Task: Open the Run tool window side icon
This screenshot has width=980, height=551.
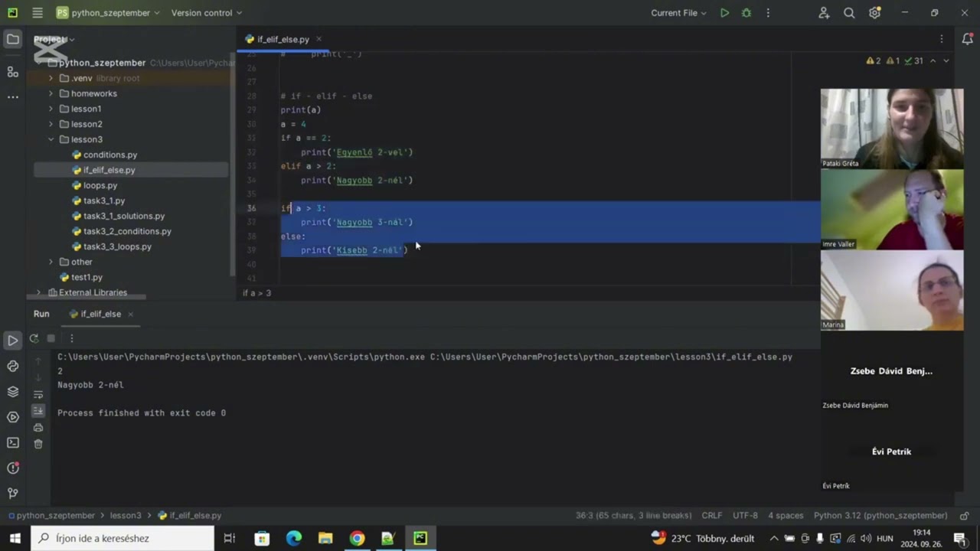Action: click(x=13, y=341)
